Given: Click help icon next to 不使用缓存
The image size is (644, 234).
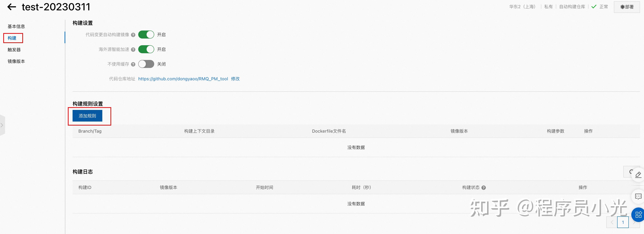Looking at the screenshot, I should [x=133, y=64].
